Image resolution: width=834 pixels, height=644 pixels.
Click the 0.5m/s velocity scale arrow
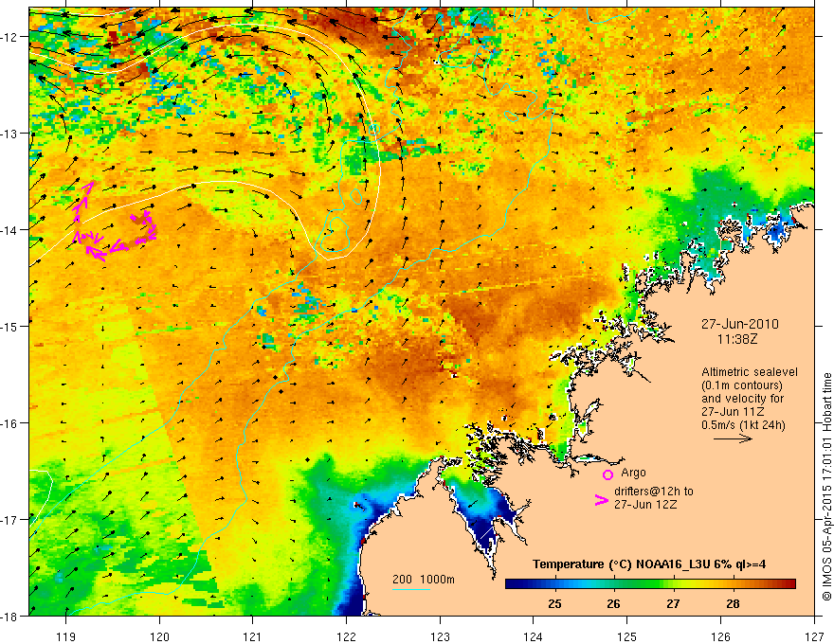click(x=733, y=438)
